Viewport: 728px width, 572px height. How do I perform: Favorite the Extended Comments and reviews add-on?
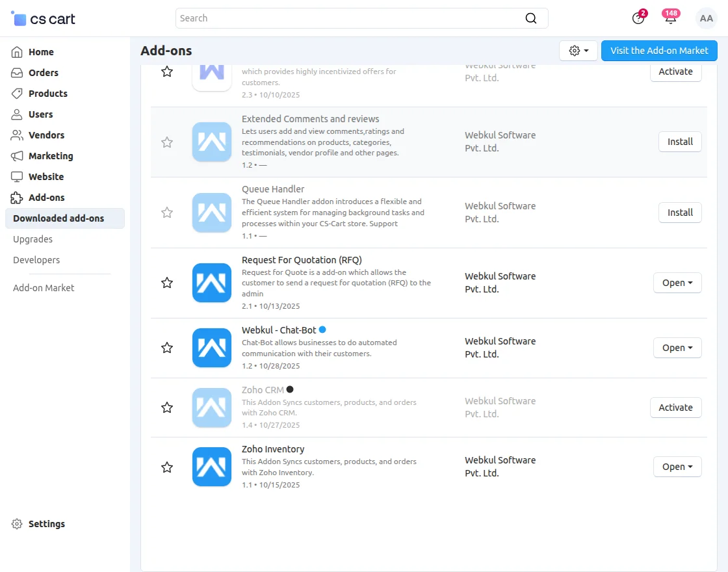[x=167, y=142]
